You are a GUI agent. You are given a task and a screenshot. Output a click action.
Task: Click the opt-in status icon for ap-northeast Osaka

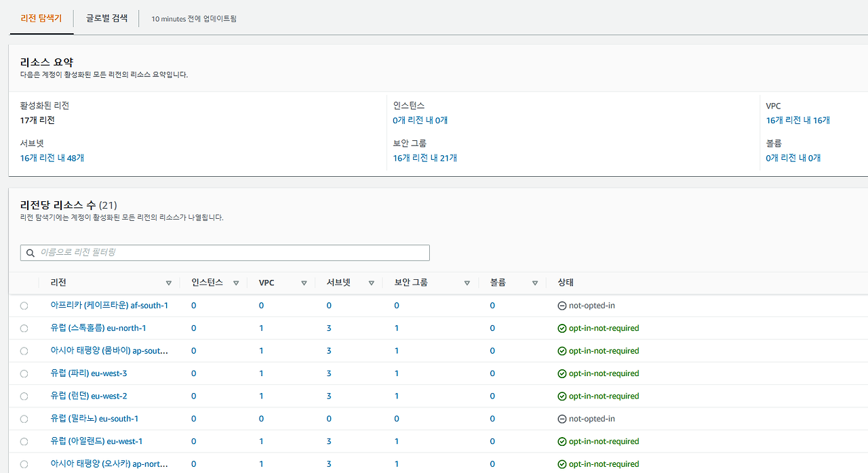[561, 464]
